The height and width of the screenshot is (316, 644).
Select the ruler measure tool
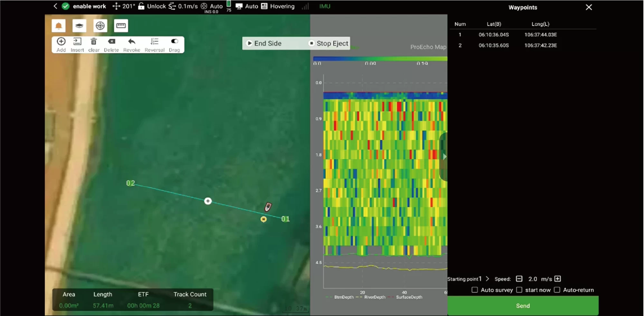click(121, 26)
